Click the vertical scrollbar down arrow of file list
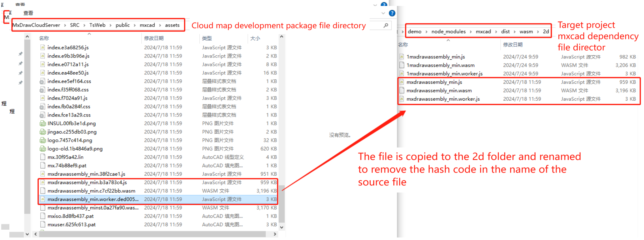The height and width of the screenshot is (240, 644). 282,227
